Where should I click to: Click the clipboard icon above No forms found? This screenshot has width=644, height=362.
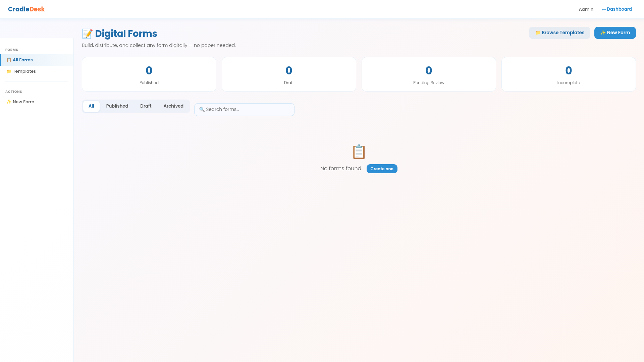tap(359, 152)
